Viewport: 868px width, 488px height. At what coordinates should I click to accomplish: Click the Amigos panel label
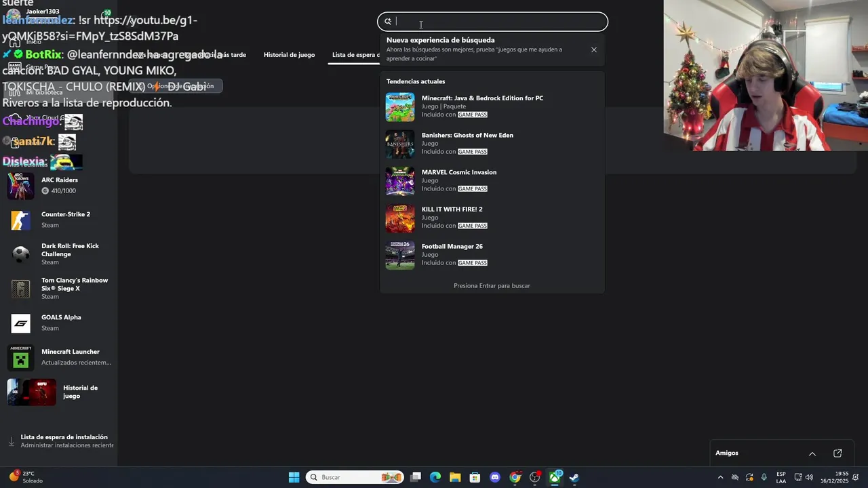pos(727,453)
